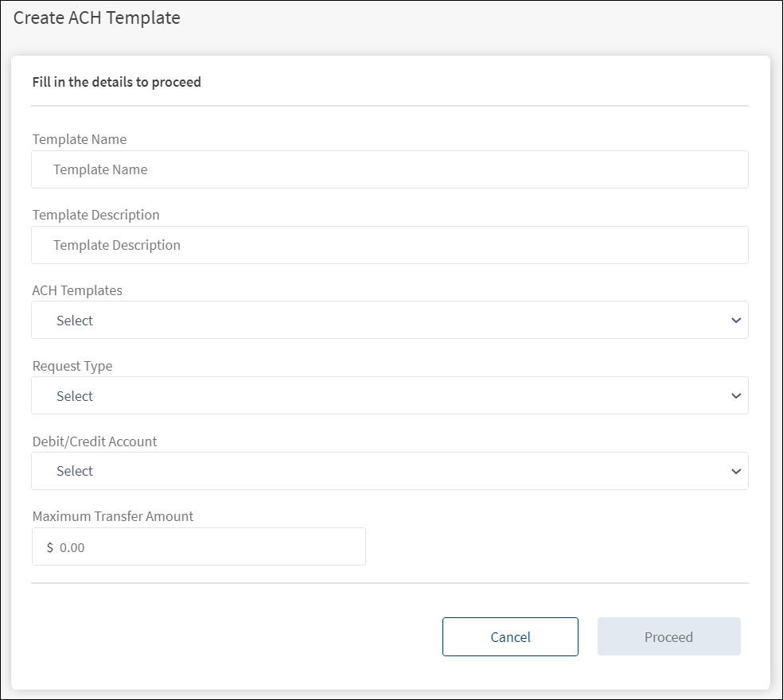
Task: Click the "Request Type" field label
Action: tap(72, 366)
